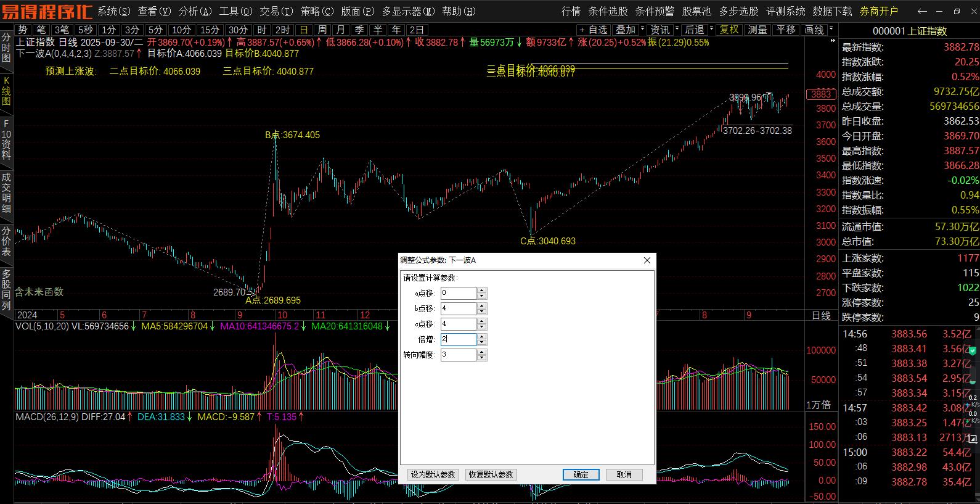The height and width of the screenshot is (504, 980).
Task: Click the 确定 button in dialog
Action: tap(581, 474)
